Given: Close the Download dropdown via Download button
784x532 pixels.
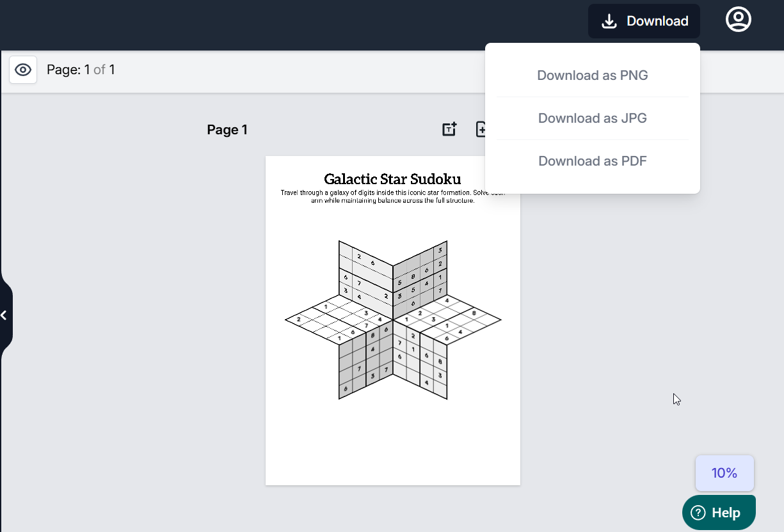Looking at the screenshot, I should click(x=644, y=21).
